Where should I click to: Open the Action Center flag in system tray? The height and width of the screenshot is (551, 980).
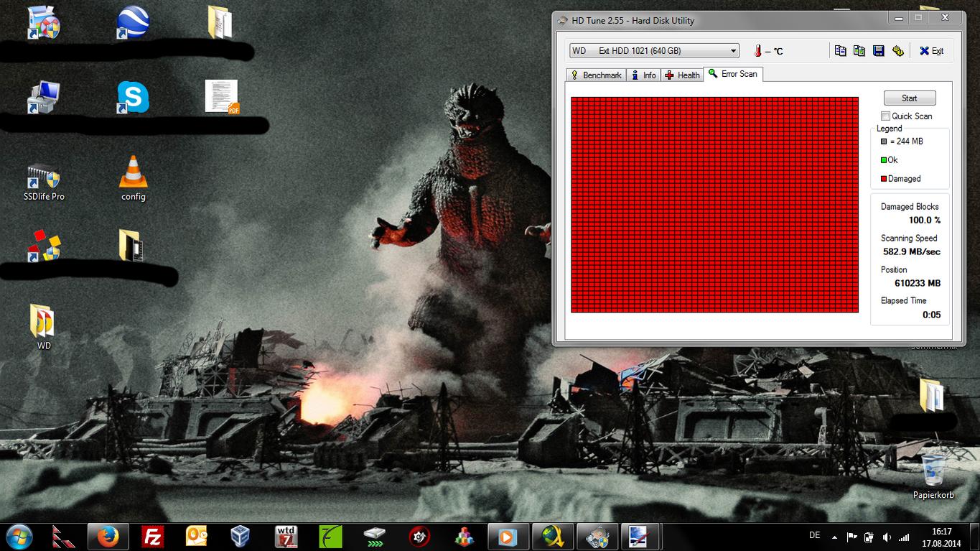[852, 537]
